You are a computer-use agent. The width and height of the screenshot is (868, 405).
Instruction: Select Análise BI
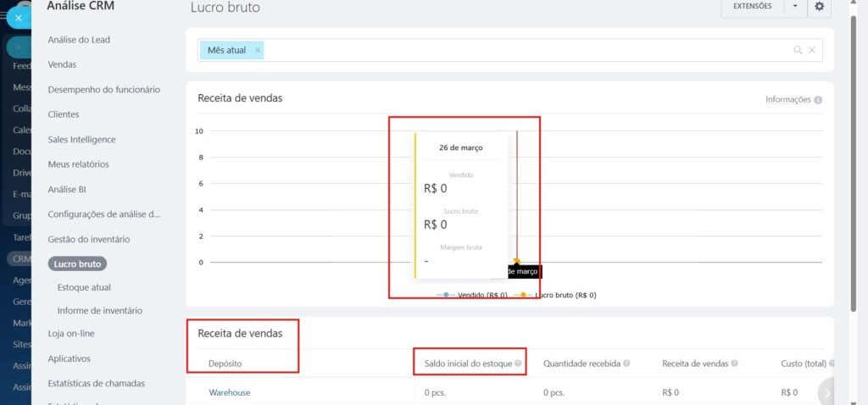(x=66, y=189)
